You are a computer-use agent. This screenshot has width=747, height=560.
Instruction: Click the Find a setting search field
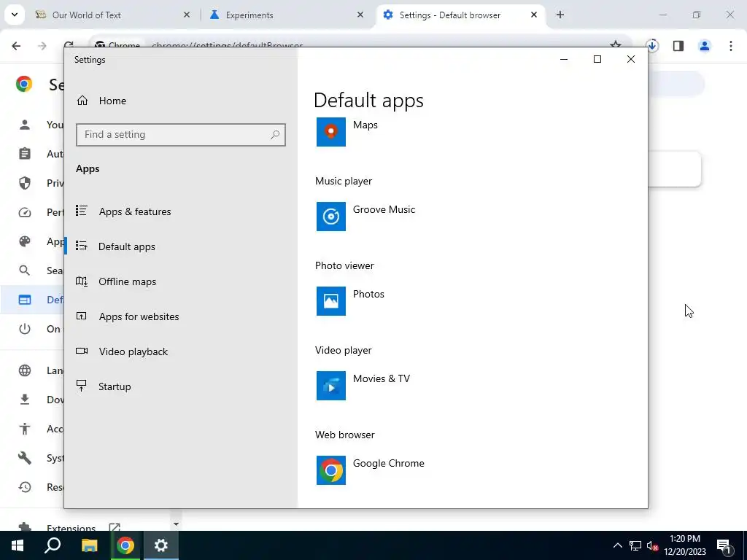(181, 135)
